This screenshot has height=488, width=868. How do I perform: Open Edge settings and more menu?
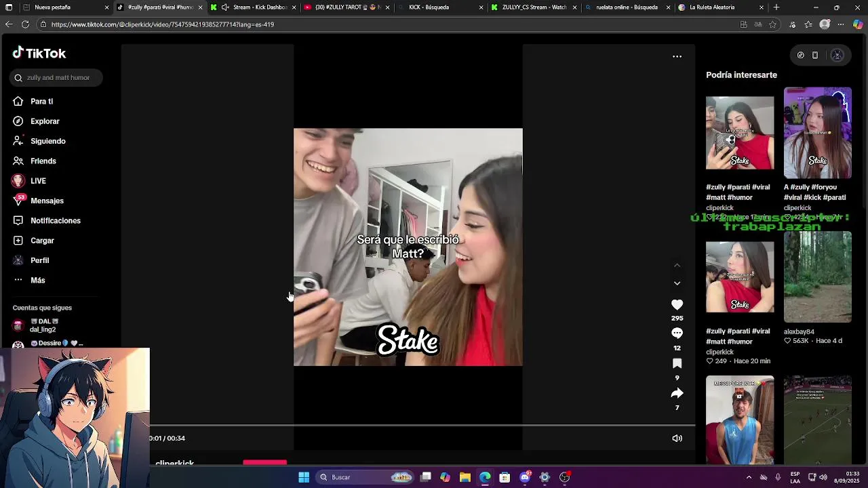click(841, 24)
